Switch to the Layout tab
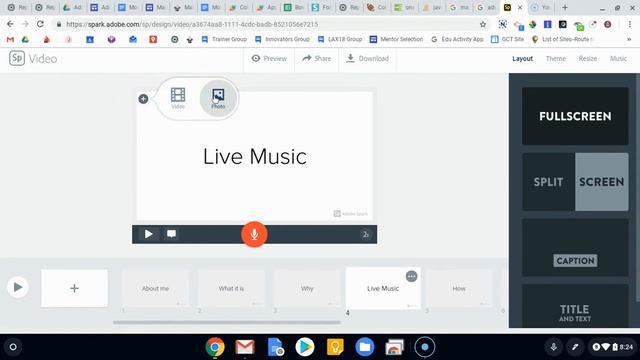The width and height of the screenshot is (640, 360). [x=522, y=58]
